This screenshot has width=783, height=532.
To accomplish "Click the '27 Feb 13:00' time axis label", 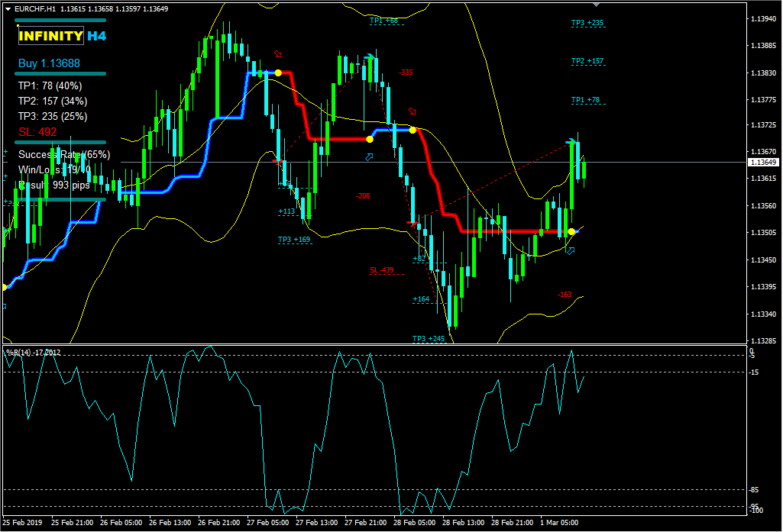I will (316, 523).
